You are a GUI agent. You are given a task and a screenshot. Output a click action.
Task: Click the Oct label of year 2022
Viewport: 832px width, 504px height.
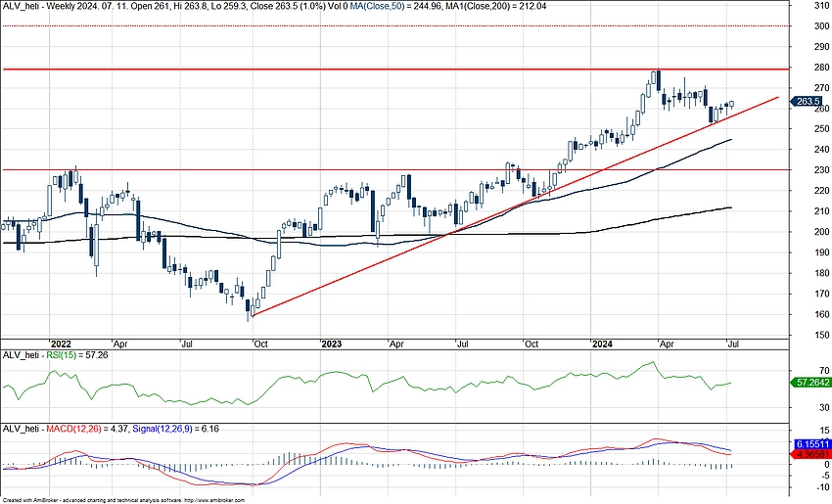[260, 344]
